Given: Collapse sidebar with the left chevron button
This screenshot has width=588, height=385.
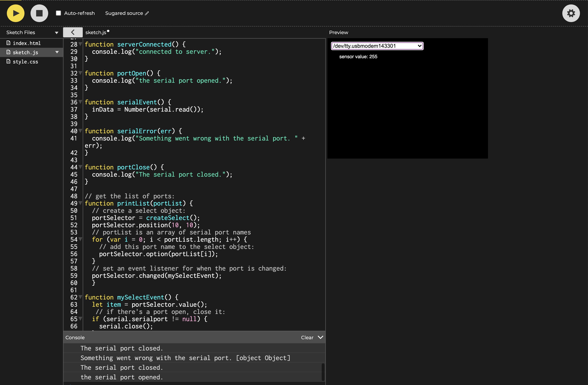Looking at the screenshot, I should [x=73, y=32].
